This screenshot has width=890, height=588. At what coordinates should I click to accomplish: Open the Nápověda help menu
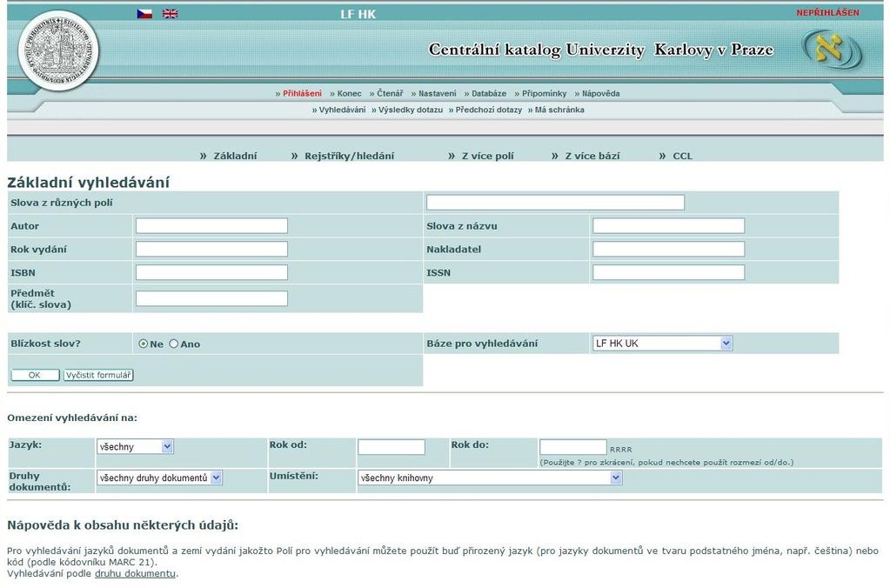[x=600, y=94]
